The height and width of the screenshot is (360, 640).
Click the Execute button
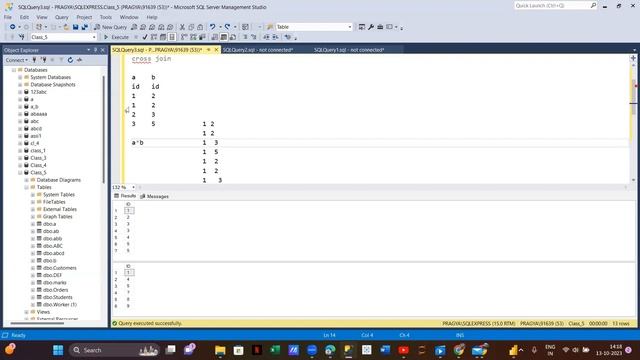tap(116, 37)
